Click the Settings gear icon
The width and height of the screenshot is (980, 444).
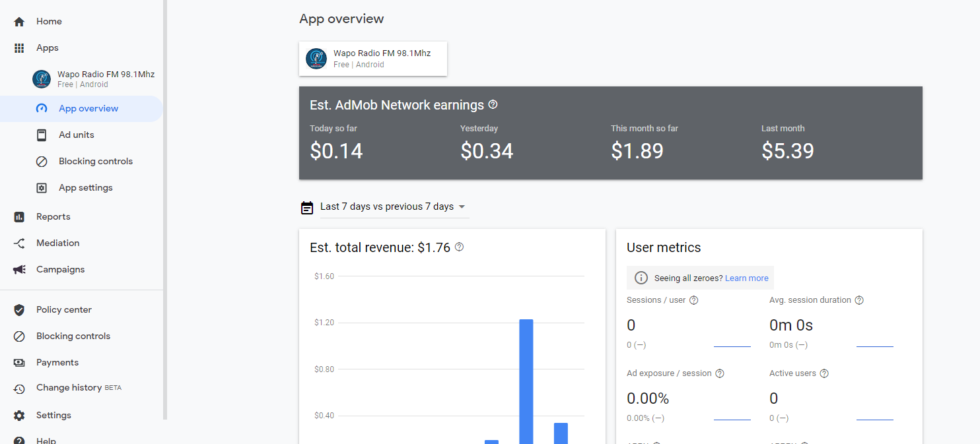[x=19, y=416]
